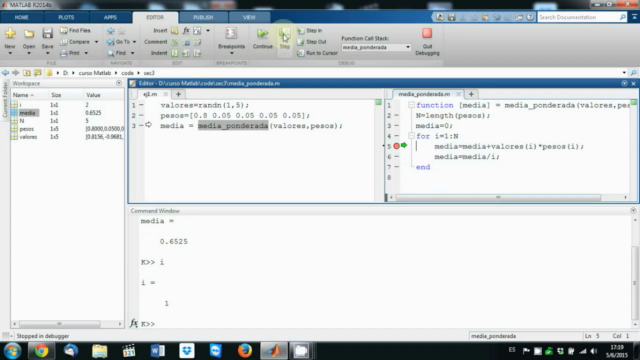Open the Workspace panel actions menu
The width and height of the screenshot is (640, 360).
119,83
